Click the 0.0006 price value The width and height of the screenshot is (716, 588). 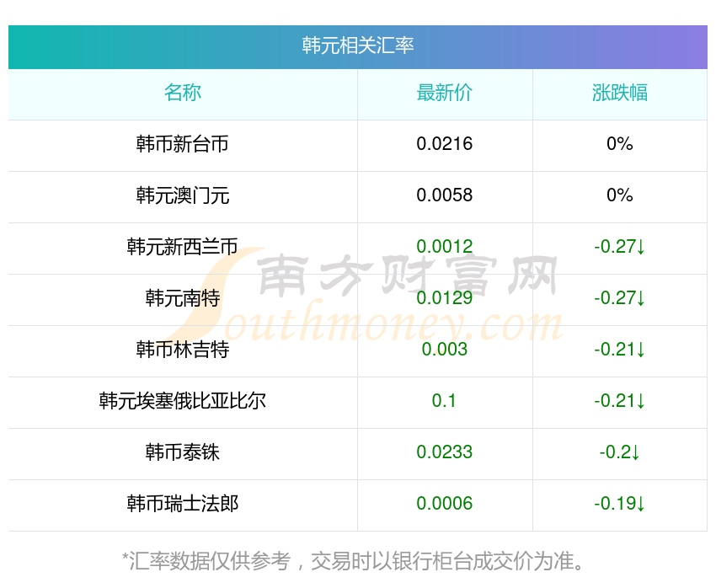pyautogui.click(x=444, y=504)
